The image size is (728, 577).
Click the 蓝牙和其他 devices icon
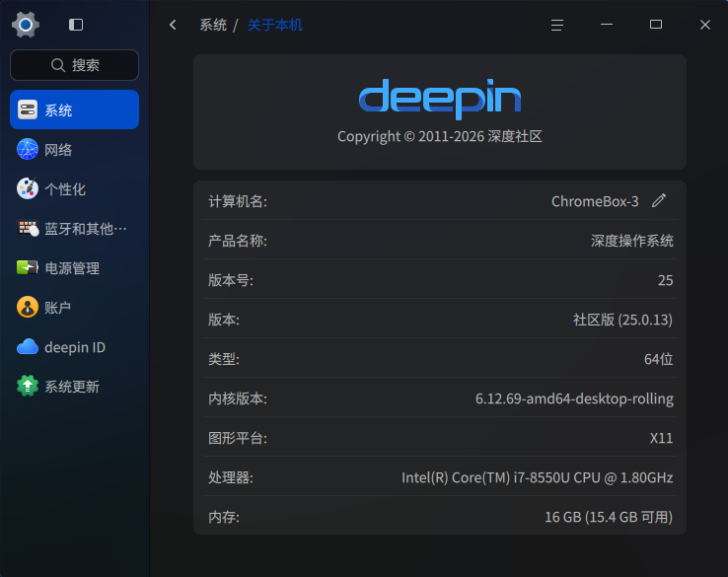[28, 229]
